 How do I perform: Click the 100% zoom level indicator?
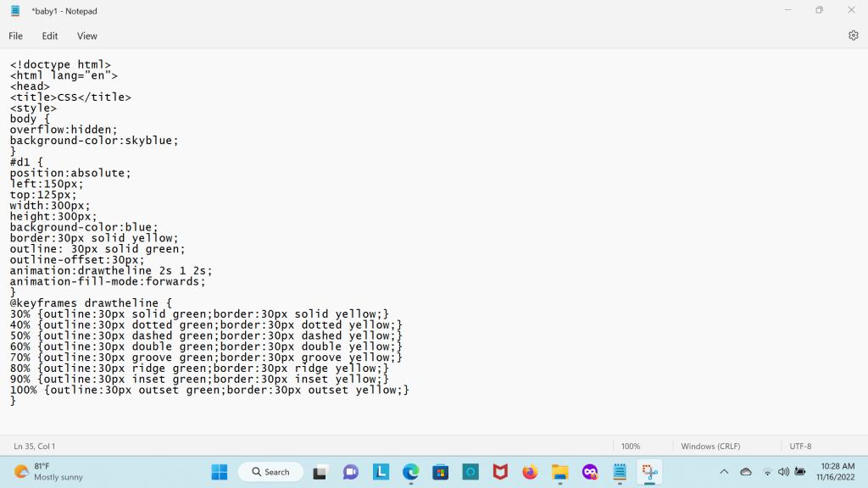click(x=631, y=446)
